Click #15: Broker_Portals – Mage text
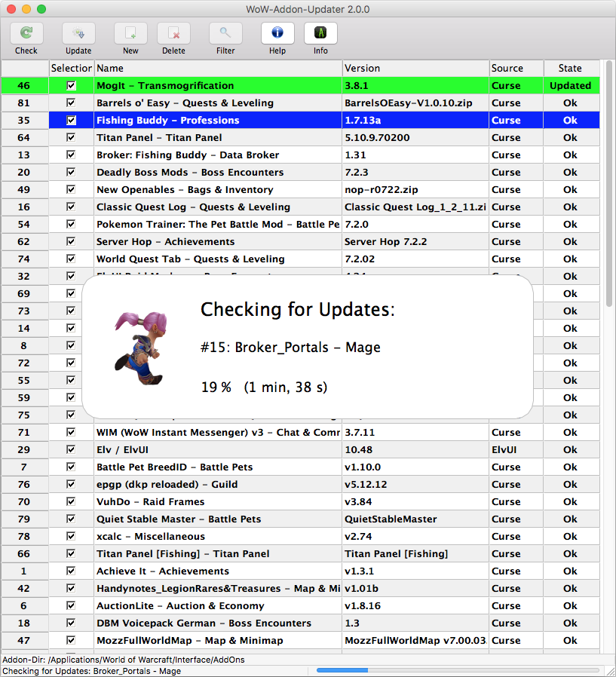Viewport: 616px width, 677px height. tap(290, 347)
